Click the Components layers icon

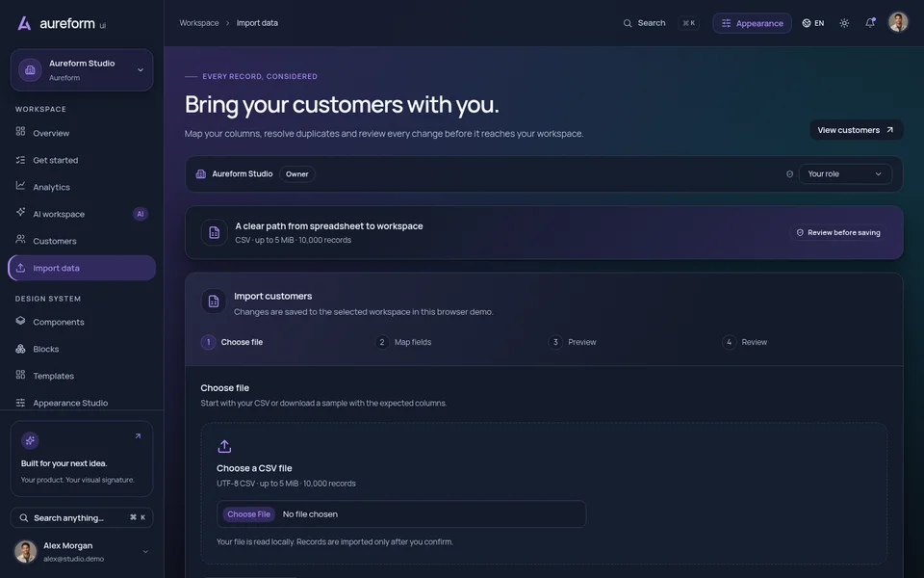[20, 321]
